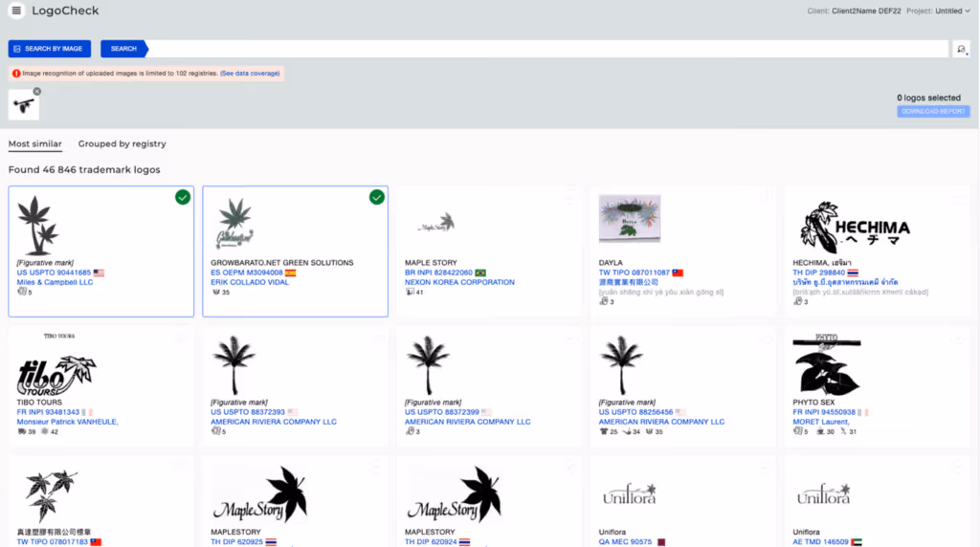Open the Monsieur Patrick VANHEULE owner link
Screen dimensions: 980x547
click(x=68, y=422)
